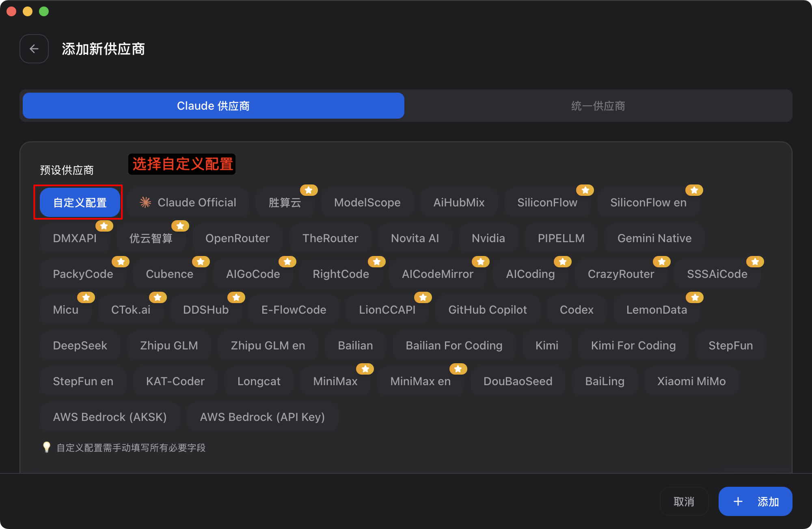Go back using the arrow button
Image resolution: width=812 pixels, height=529 pixels.
(34, 49)
